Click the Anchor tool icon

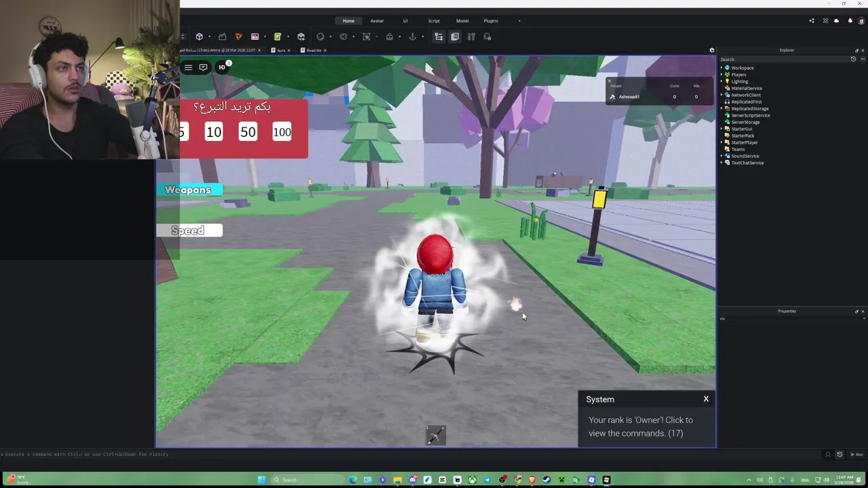412,37
